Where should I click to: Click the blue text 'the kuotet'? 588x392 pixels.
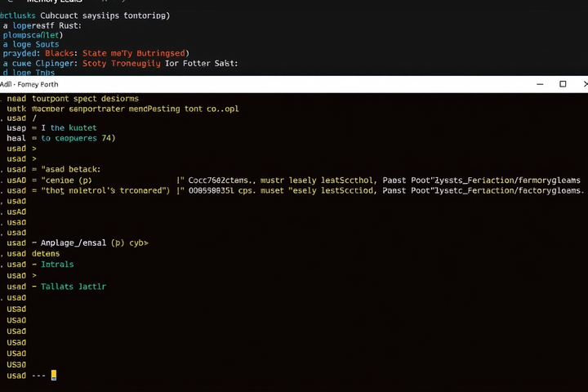[73, 128]
